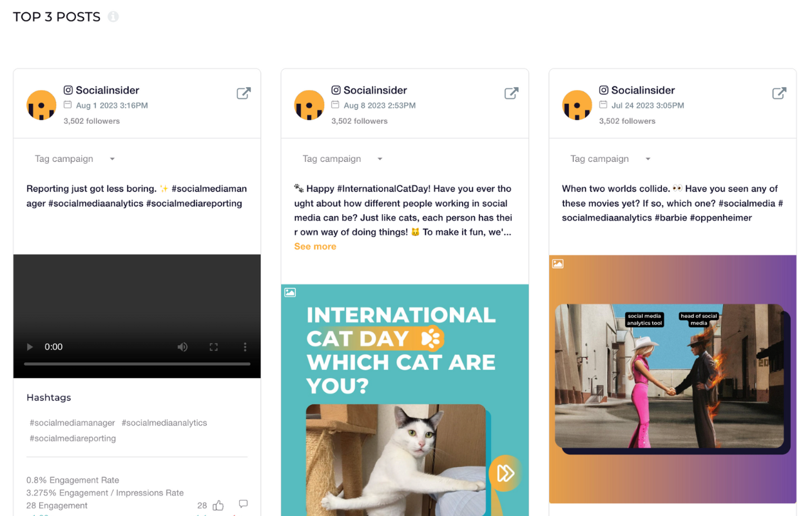812x516 pixels.
Task: Click the Aug 1 2023 3:16PM date
Action: coord(112,105)
